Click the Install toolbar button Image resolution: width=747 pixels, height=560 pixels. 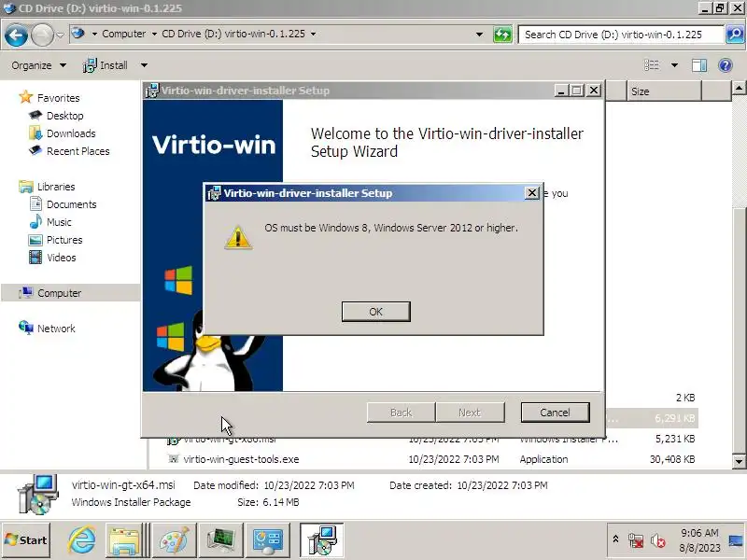click(x=106, y=65)
